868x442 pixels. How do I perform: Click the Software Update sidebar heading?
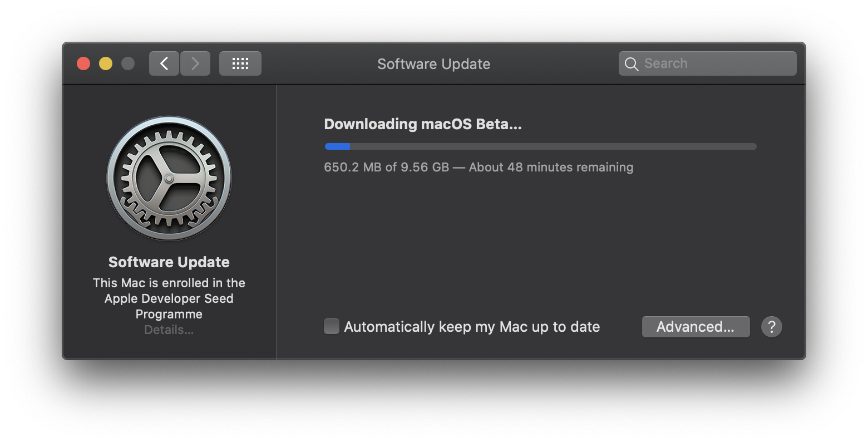(x=169, y=262)
